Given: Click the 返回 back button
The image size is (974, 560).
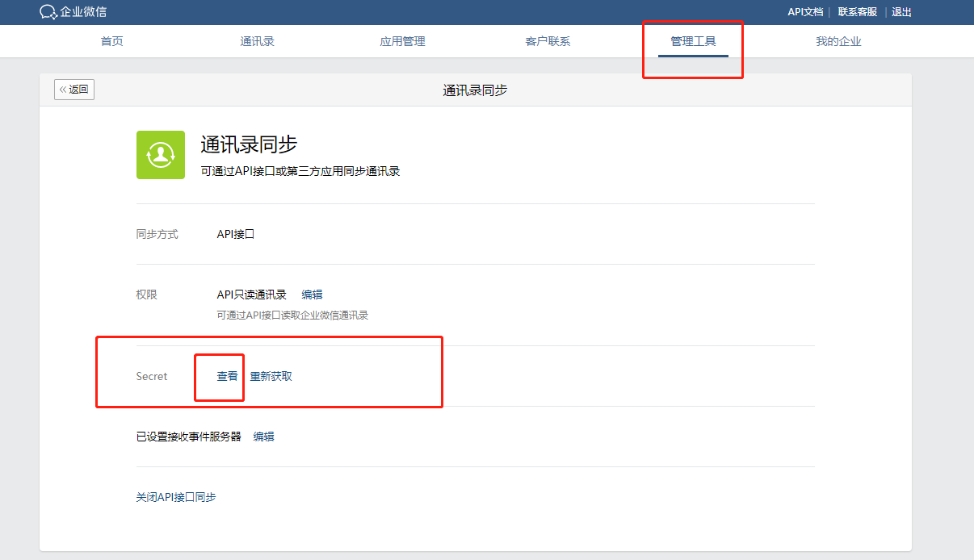Looking at the screenshot, I should click(74, 90).
